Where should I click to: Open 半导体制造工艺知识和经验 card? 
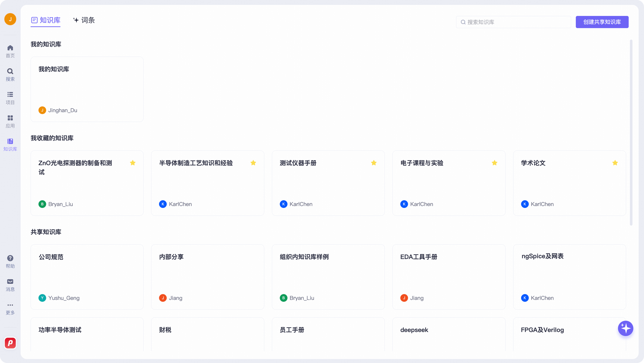click(207, 183)
